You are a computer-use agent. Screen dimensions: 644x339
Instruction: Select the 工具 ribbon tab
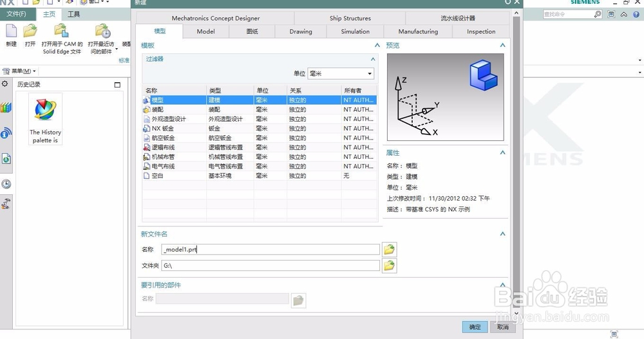(x=73, y=14)
